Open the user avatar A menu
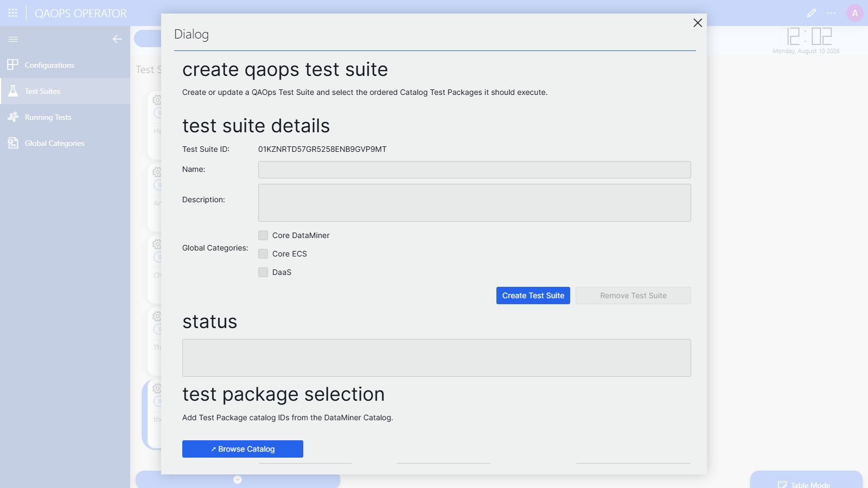Image resolution: width=868 pixels, height=488 pixels. (855, 13)
